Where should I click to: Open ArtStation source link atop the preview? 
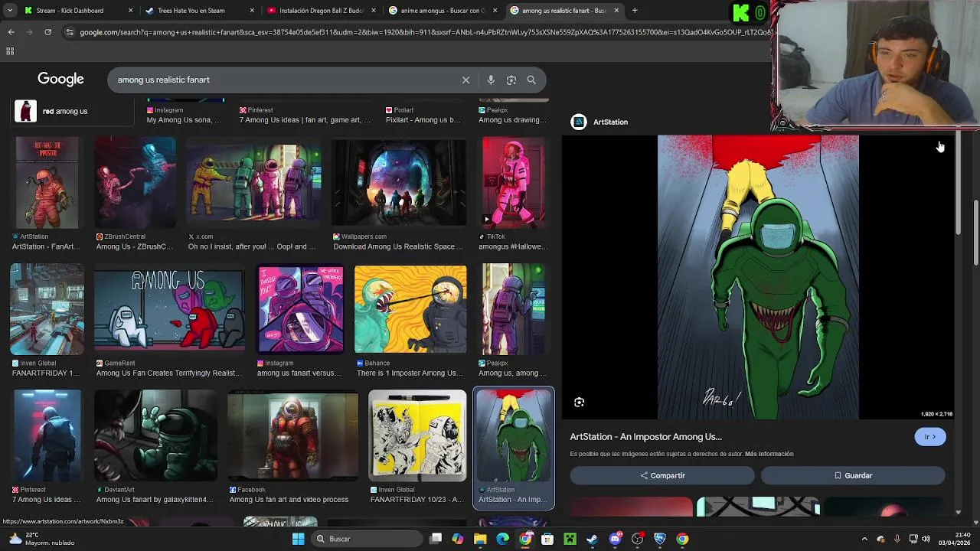601,122
